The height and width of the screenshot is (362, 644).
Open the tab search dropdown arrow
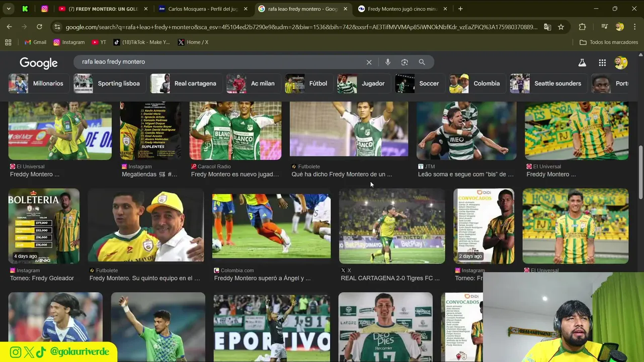9,9
